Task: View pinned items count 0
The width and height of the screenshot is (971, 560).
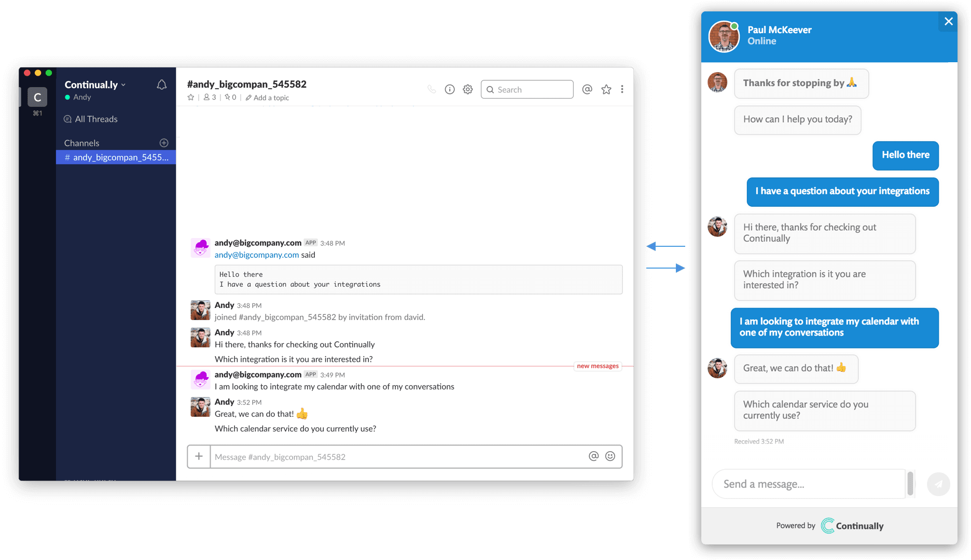Action: [x=230, y=97]
